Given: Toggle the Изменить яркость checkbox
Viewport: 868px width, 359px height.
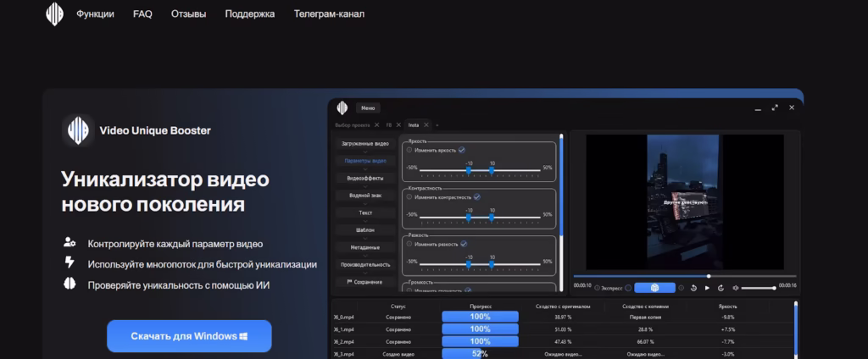Looking at the screenshot, I should 461,150.
